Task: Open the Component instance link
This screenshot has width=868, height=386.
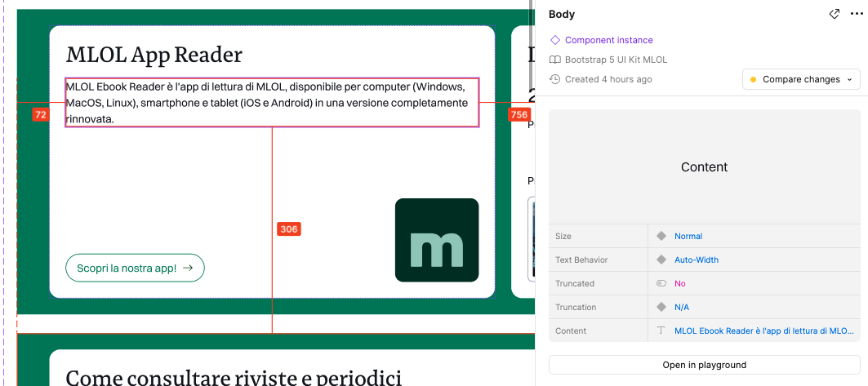Action: pyautogui.click(x=609, y=40)
